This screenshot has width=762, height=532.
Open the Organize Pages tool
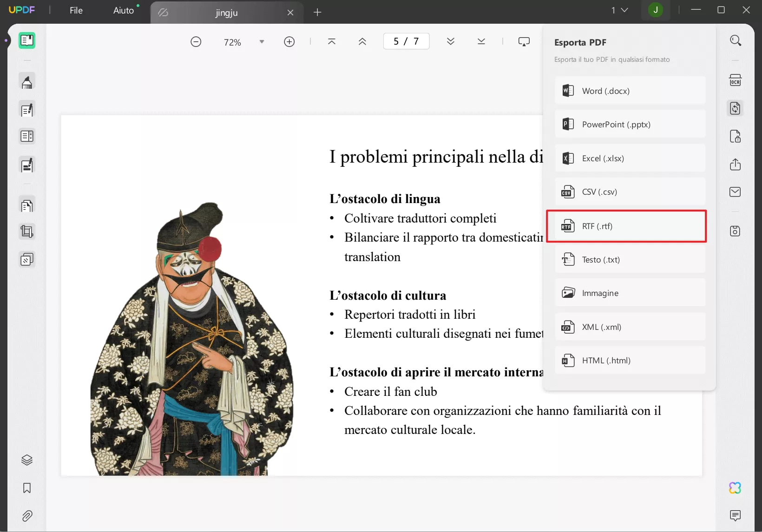pyautogui.click(x=27, y=136)
